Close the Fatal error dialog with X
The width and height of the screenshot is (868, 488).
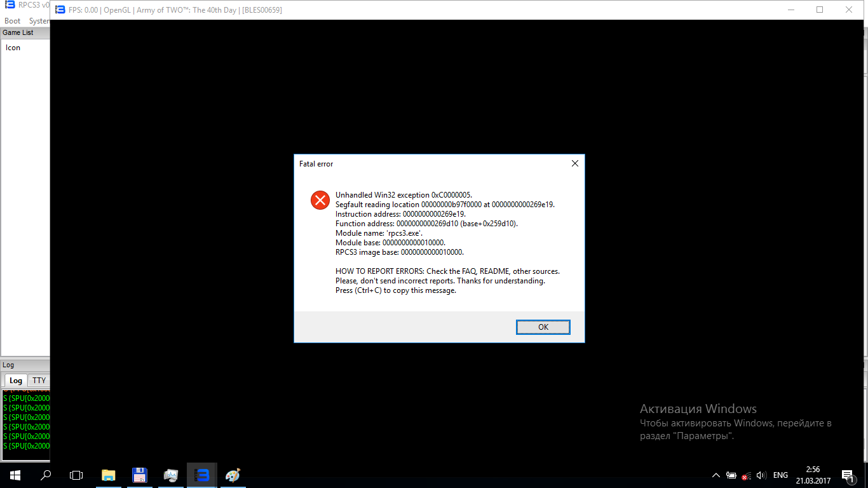pyautogui.click(x=575, y=163)
